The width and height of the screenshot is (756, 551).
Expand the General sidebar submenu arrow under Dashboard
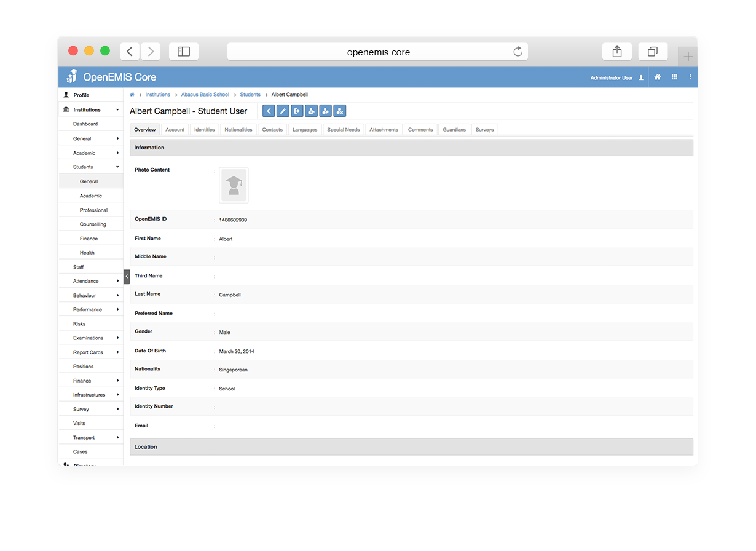coord(117,138)
